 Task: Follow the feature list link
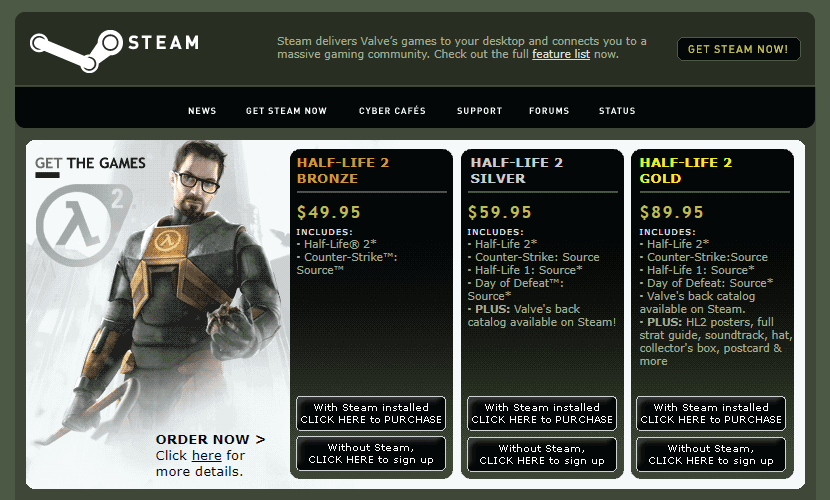pyautogui.click(x=561, y=54)
